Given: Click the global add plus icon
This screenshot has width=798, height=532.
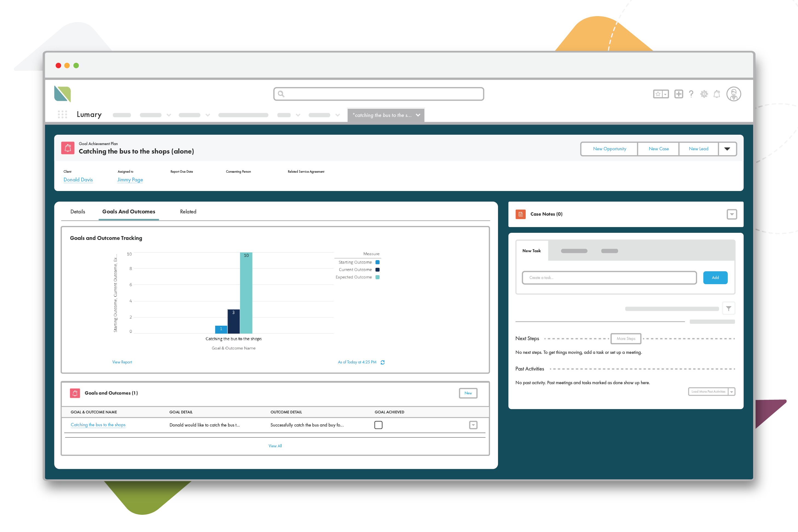Looking at the screenshot, I should pyautogui.click(x=678, y=94).
